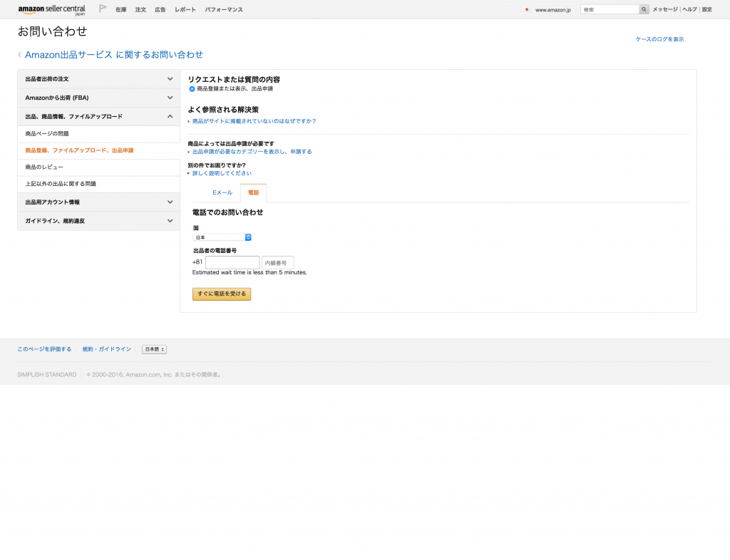Open the 在庫 menu
730x560 pixels.
click(x=121, y=10)
